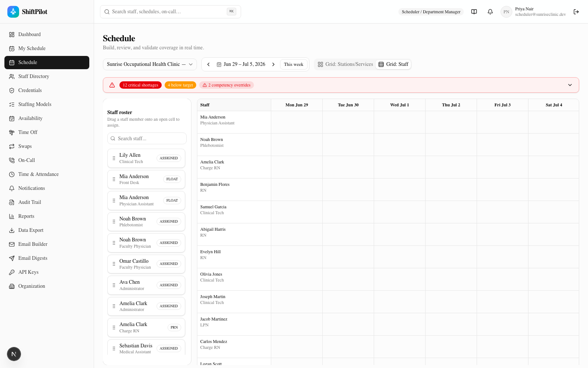588x368 pixels.
Task: Open API Keys in sidebar
Action: (47, 272)
